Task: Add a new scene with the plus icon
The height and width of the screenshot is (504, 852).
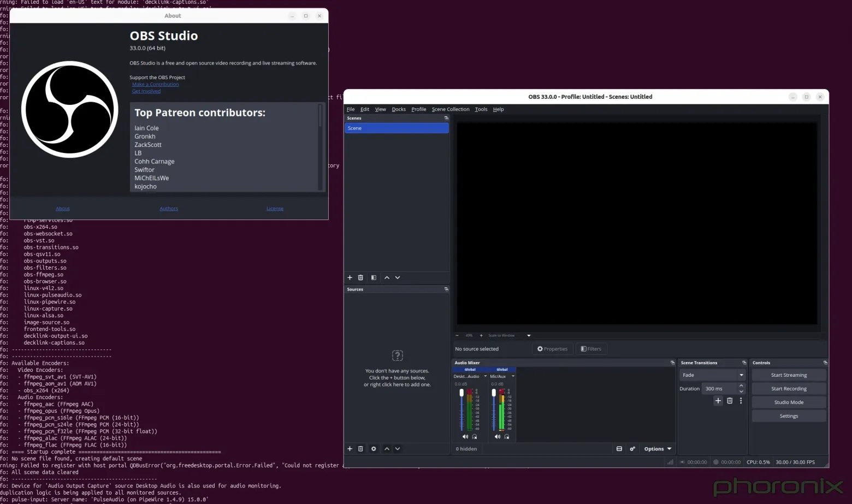Action: (x=350, y=277)
